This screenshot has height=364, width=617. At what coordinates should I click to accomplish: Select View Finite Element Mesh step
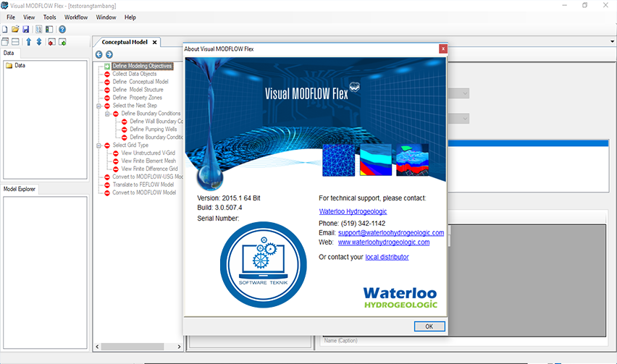point(148,161)
